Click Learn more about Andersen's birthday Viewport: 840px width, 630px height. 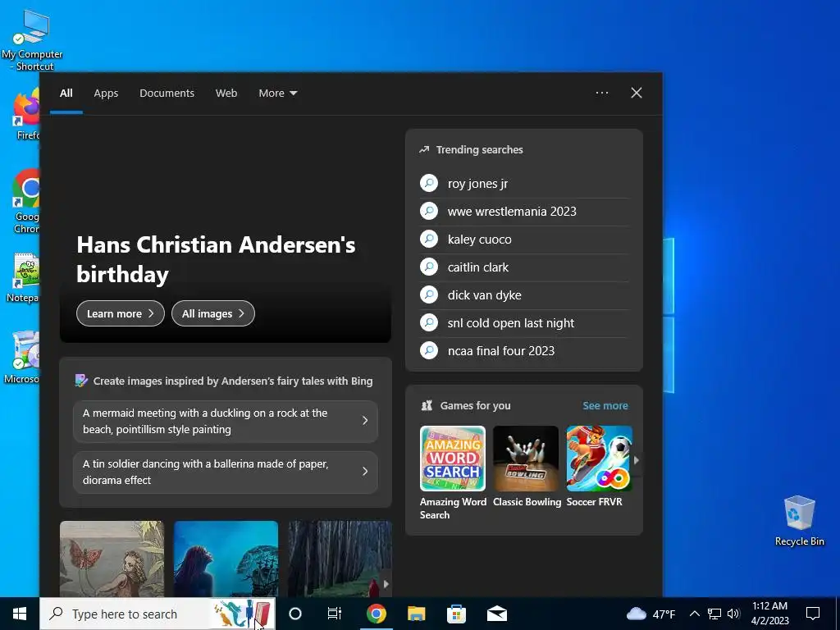(x=120, y=313)
